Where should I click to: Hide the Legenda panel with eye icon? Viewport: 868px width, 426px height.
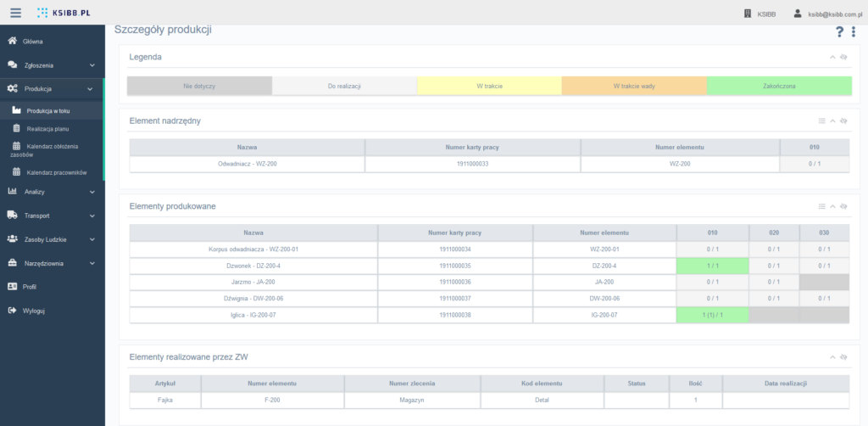point(843,57)
